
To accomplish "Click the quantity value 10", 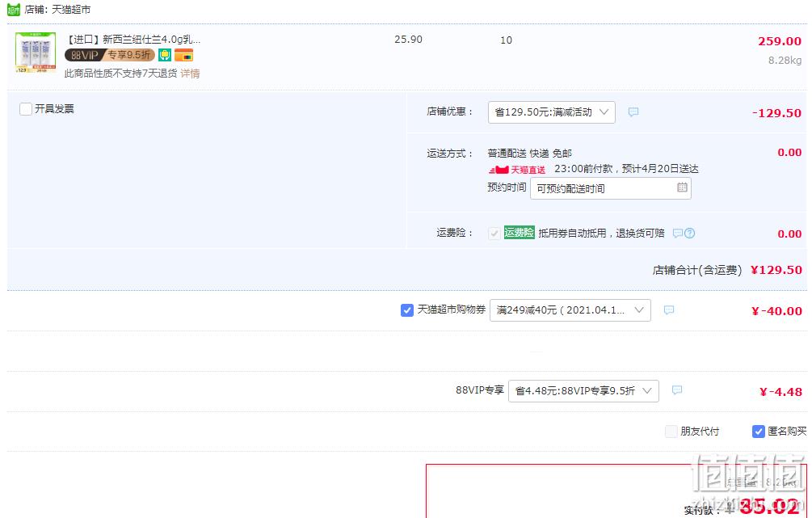I will point(506,40).
